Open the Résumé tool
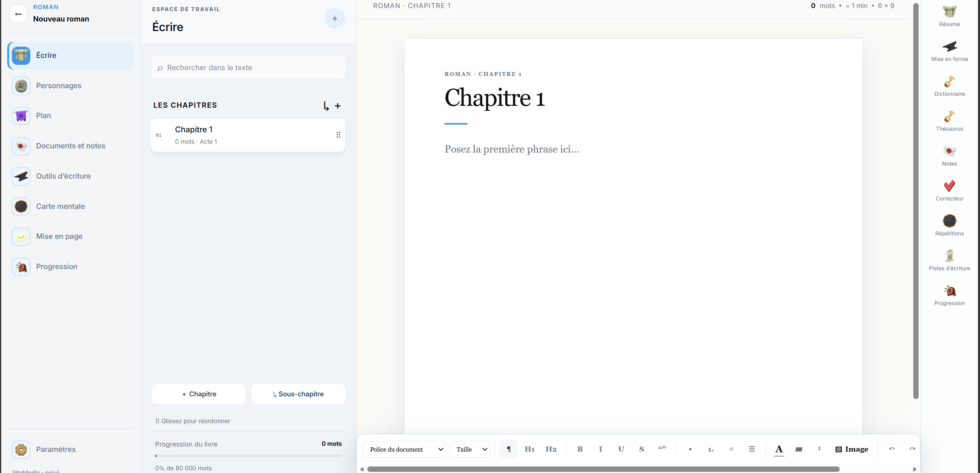The width and height of the screenshot is (980, 473). (949, 16)
